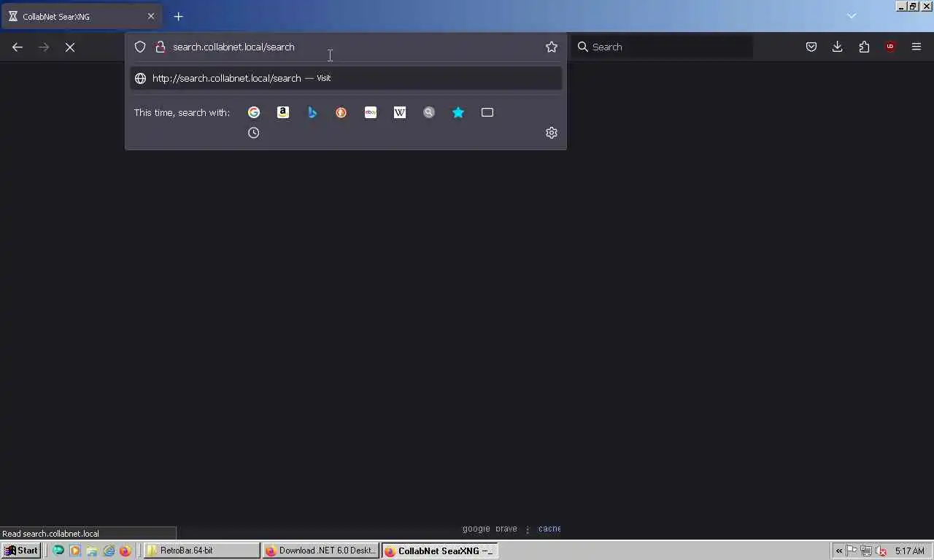Search open tabs using the tab icon
This screenshot has height=560, width=934.
pyautogui.click(x=487, y=112)
